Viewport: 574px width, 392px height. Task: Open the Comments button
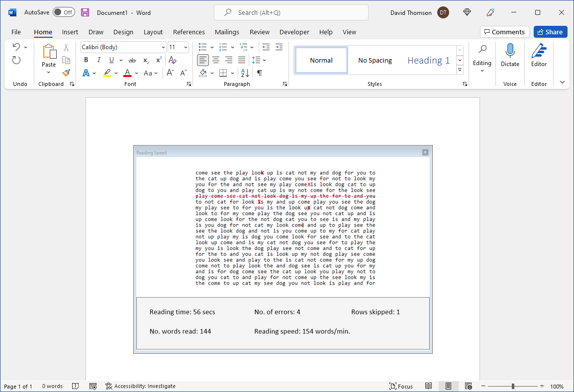tap(504, 32)
